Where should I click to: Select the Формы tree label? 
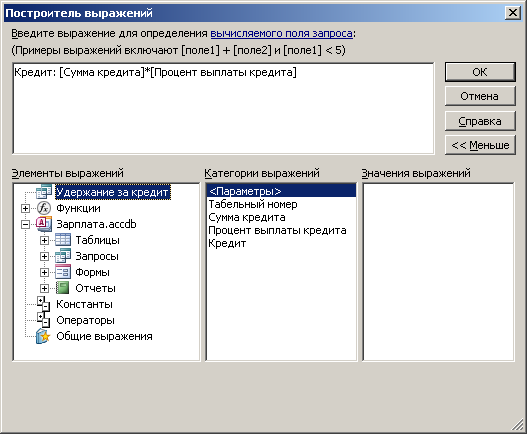tap(92, 272)
